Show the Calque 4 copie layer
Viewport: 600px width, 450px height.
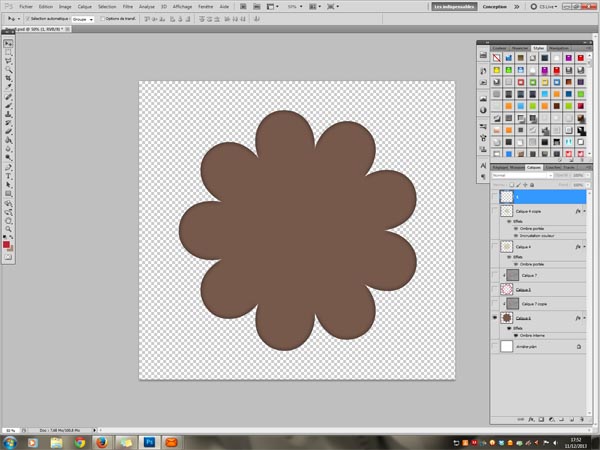[495, 211]
